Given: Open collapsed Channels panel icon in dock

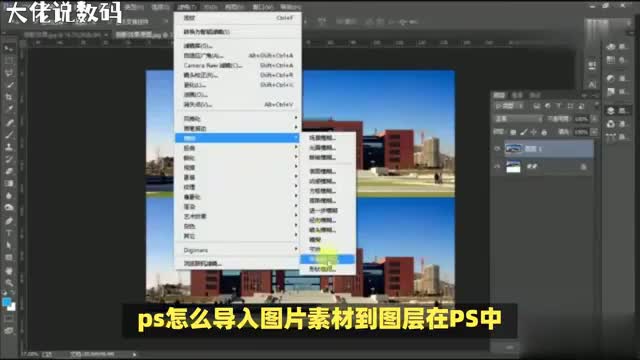Looking at the screenshot, I should (x=611, y=123).
